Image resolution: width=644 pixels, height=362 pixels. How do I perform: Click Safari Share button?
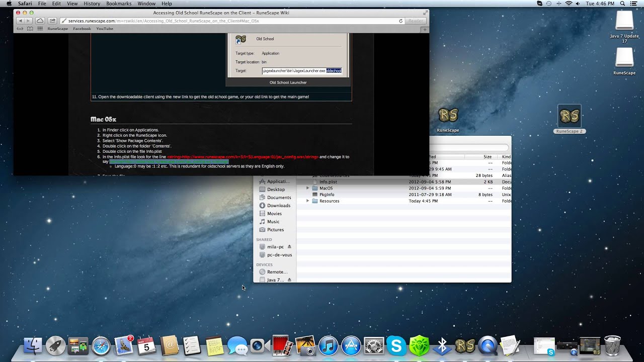tap(52, 21)
